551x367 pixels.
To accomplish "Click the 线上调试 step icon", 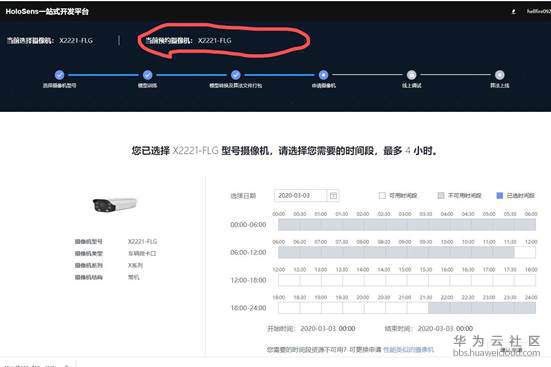I will [x=411, y=75].
